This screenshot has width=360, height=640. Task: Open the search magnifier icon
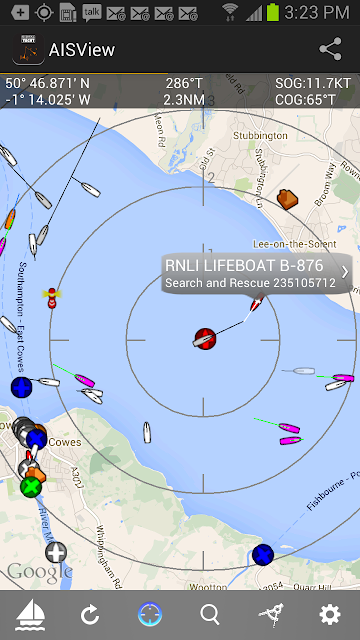click(x=210, y=615)
